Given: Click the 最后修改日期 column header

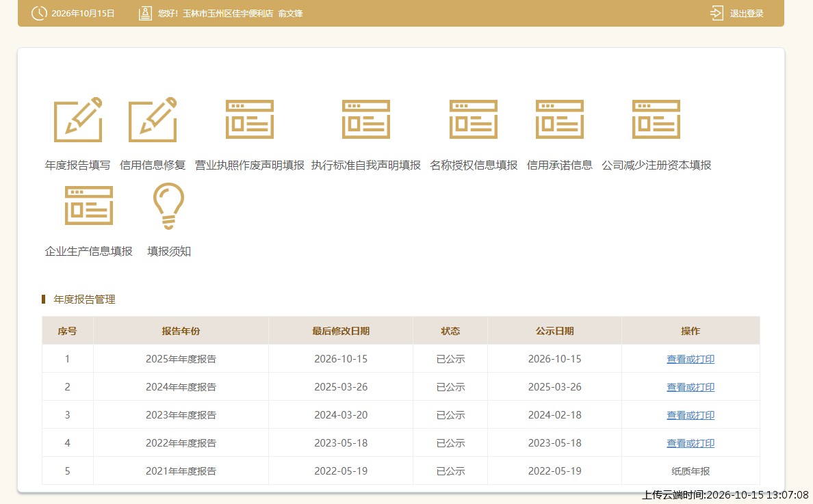Looking at the screenshot, I should [x=341, y=331].
